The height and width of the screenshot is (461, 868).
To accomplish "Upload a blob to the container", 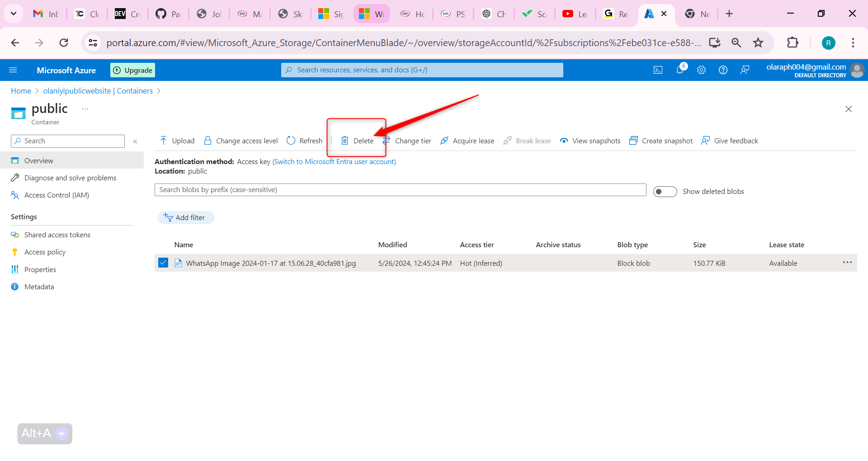I will [x=177, y=141].
